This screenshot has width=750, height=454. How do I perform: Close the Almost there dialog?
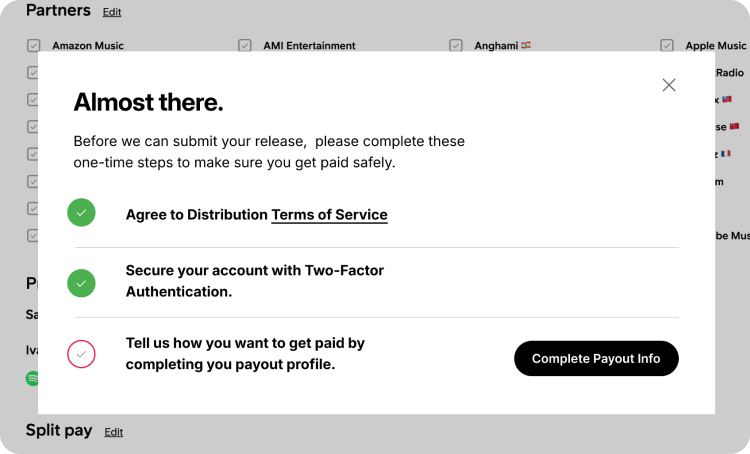click(669, 85)
